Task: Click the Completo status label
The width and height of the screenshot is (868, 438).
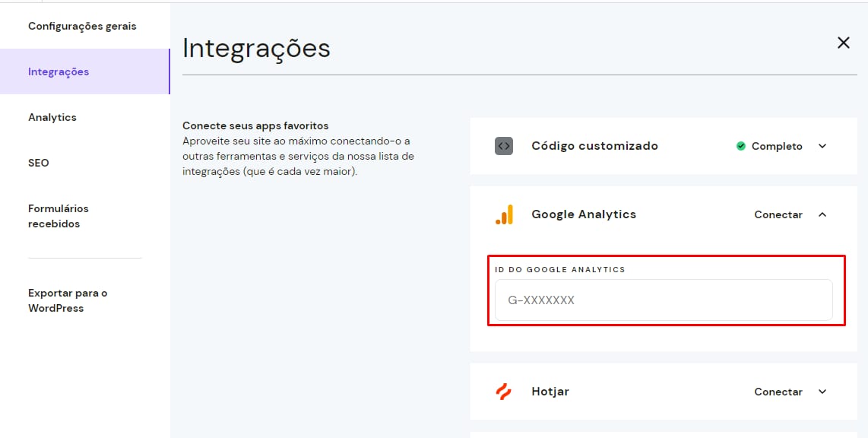Action: click(x=777, y=146)
